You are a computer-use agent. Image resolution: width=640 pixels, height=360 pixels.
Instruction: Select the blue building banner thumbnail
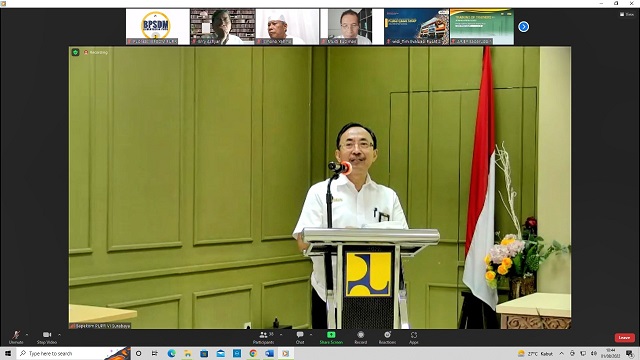point(417,27)
